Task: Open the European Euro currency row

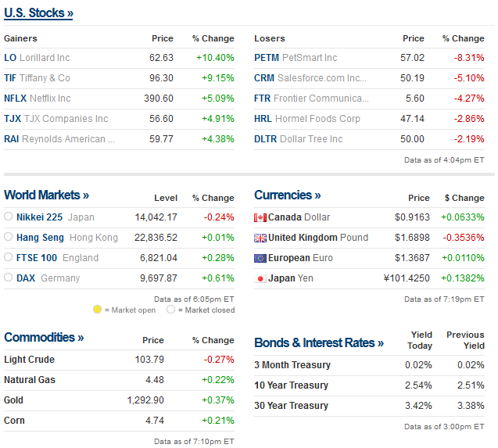Action: coord(369,258)
